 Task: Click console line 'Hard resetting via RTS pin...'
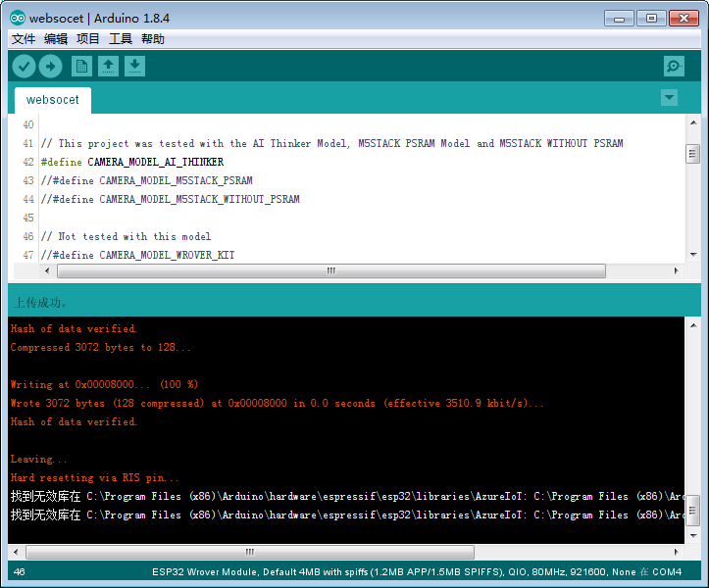tap(94, 477)
